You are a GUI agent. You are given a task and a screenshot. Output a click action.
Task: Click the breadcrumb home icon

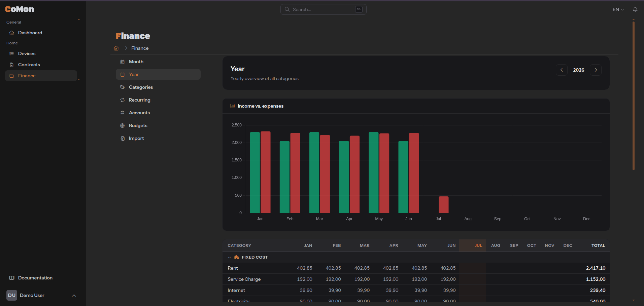pos(116,48)
